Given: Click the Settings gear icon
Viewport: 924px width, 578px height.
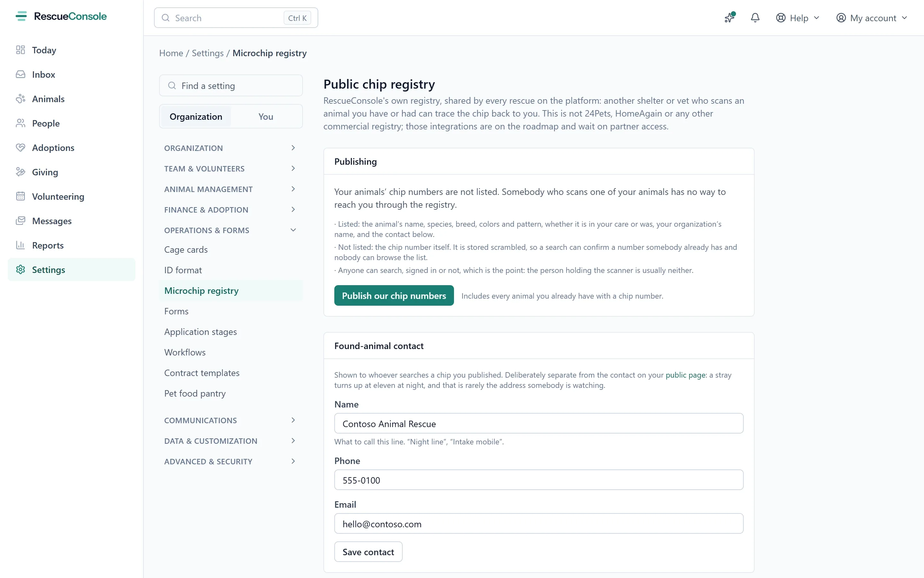Looking at the screenshot, I should point(21,269).
